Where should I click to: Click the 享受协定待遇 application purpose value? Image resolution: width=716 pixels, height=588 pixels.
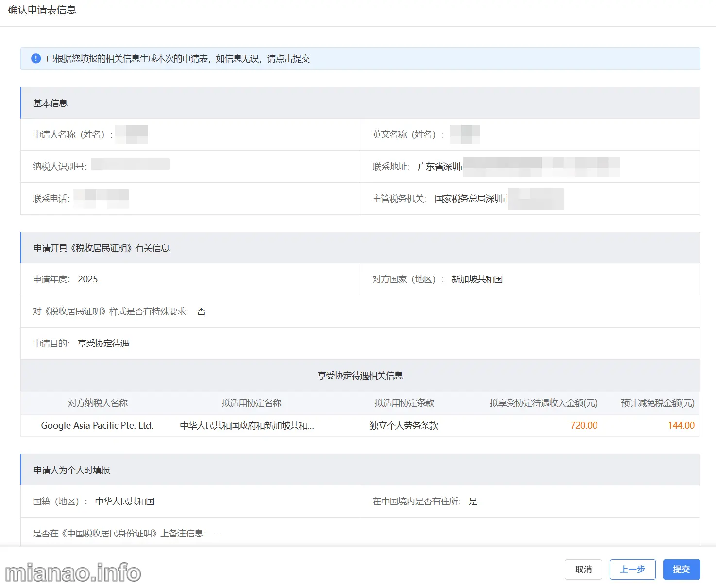pyautogui.click(x=103, y=344)
